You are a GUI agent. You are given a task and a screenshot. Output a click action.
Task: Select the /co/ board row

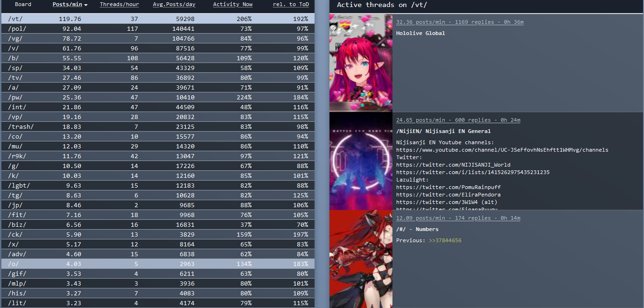[x=157, y=136]
